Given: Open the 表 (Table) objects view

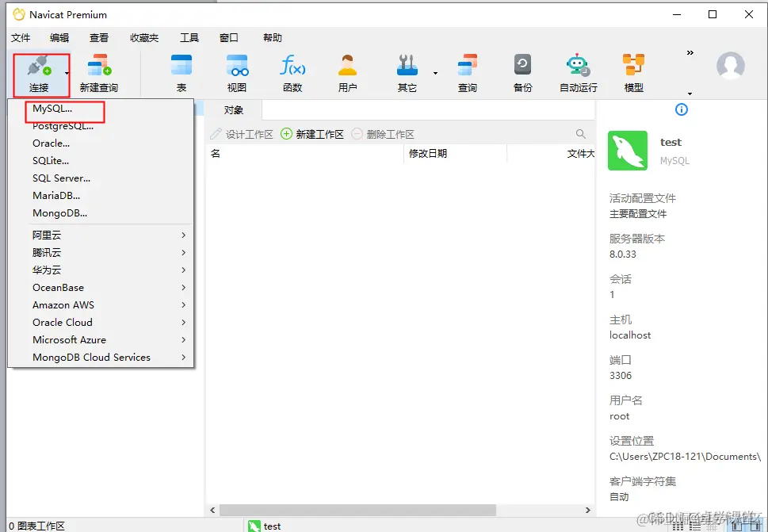Looking at the screenshot, I should [x=181, y=73].
